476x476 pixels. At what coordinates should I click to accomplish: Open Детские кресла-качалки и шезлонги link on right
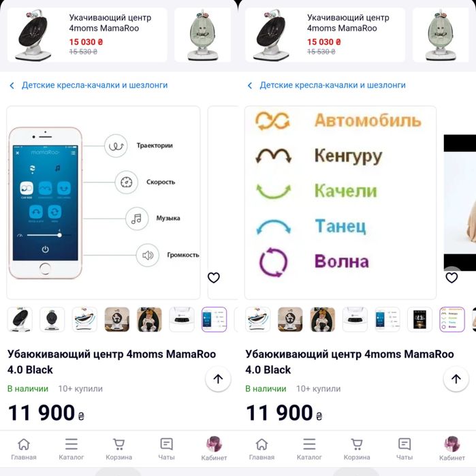(332, 85)
